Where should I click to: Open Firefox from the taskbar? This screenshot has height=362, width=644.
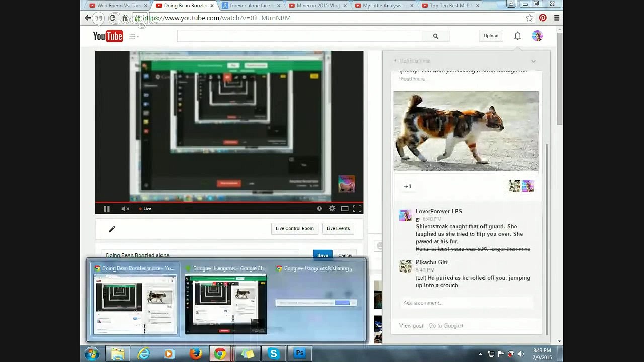coord(195,354)
